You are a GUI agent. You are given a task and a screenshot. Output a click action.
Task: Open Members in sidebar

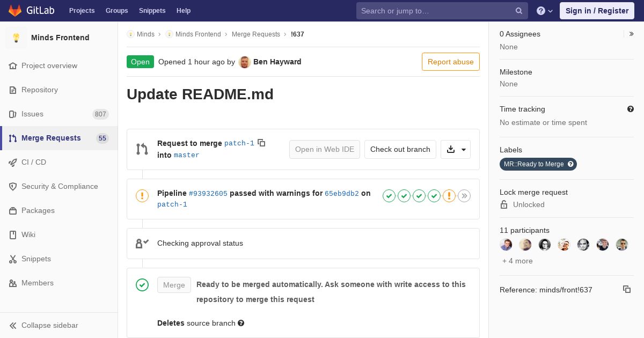pos(59,283)
